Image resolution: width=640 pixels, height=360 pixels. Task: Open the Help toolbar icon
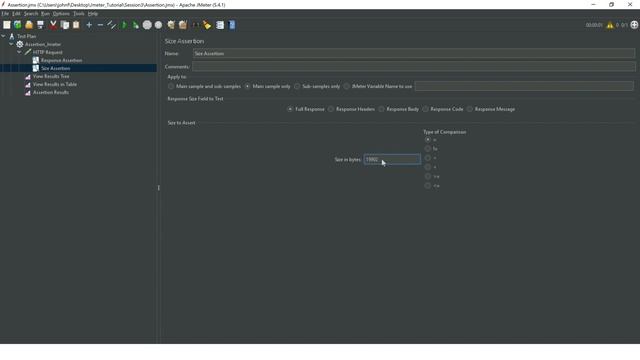pos(232,25)
